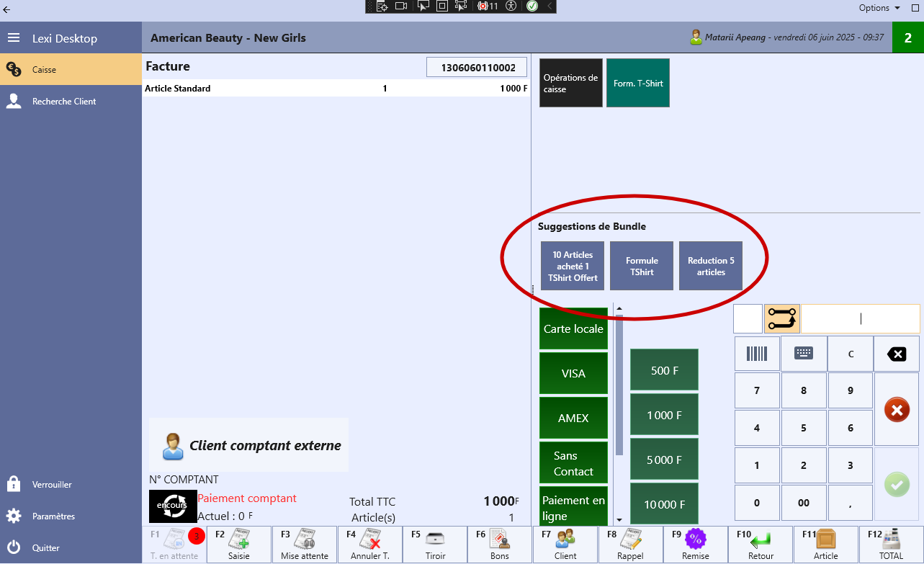This screenshot has width=924, height=564.
Task: Click the on-screen keyboard icon
Action: click(804, 354)
